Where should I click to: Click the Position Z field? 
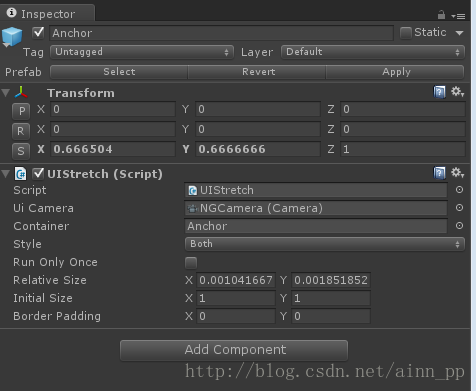tap(403, 109)
